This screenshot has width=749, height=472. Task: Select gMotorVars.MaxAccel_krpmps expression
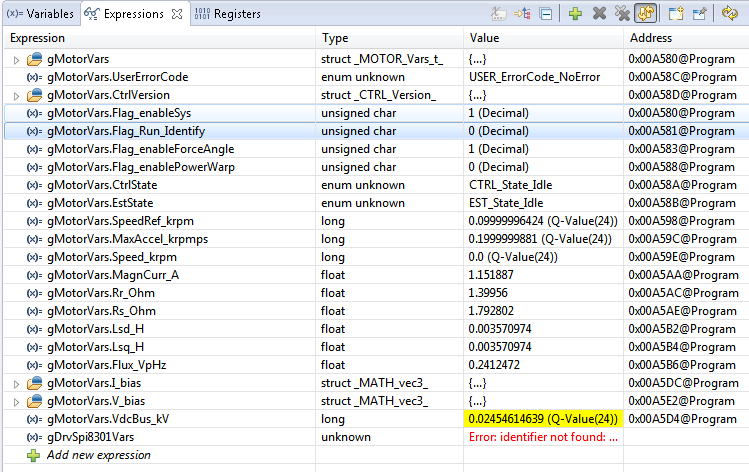[128, 239]
